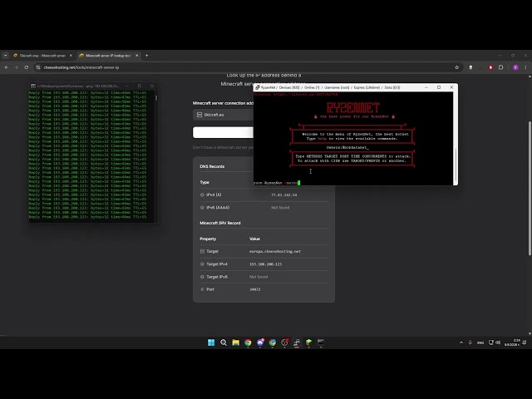Select the Minecraft server IP lookup tab
The height and width of the screenshot is (399, 532).
[x=108, y=56]
